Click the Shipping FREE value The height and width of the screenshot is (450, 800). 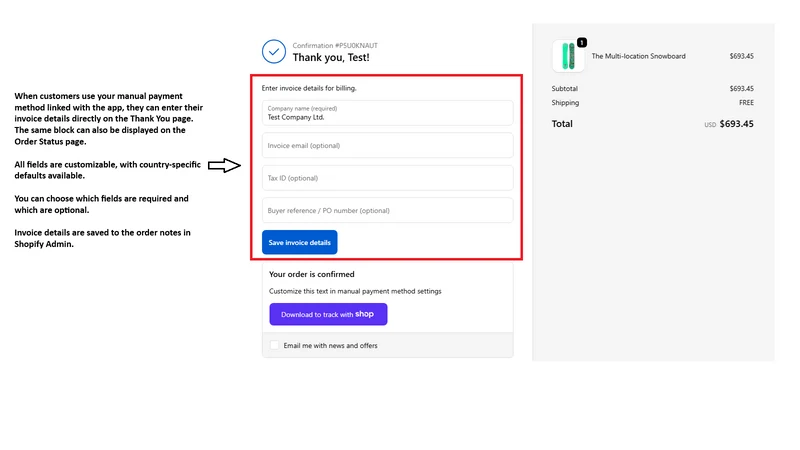pos(746,103)
